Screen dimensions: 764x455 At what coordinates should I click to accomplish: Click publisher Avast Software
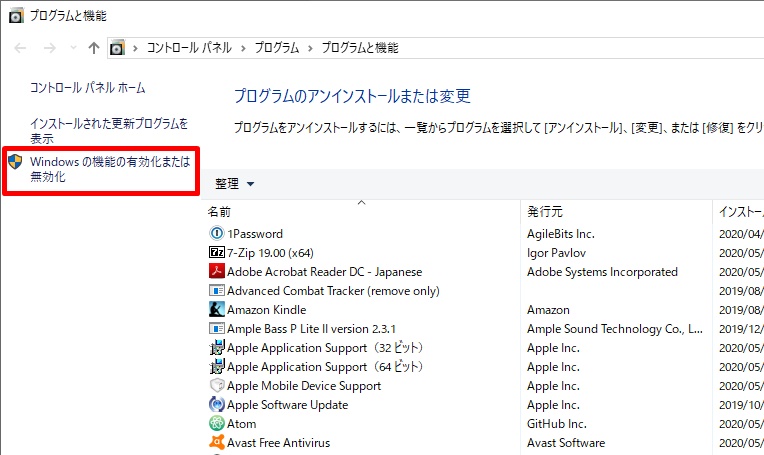tap(566, 443)
